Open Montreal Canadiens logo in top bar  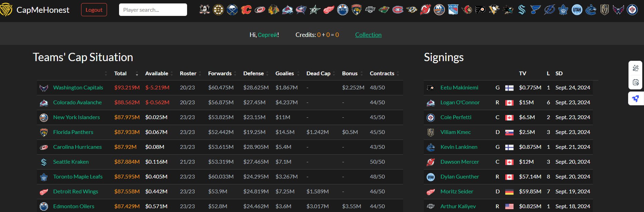398,10
